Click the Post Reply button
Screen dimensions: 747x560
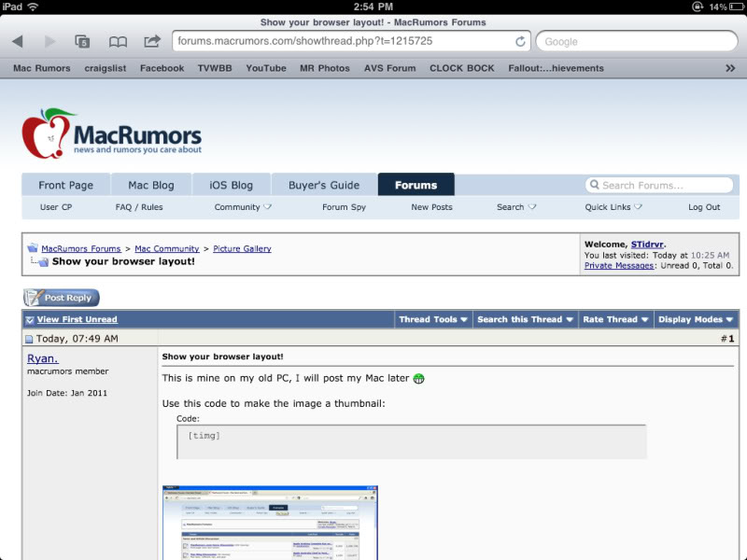coord(62,298)
